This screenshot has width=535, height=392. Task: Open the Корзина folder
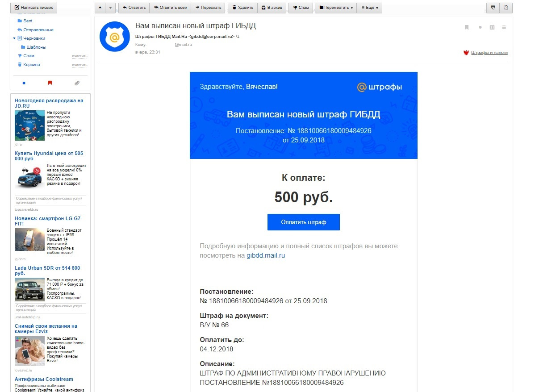(31, 64)
